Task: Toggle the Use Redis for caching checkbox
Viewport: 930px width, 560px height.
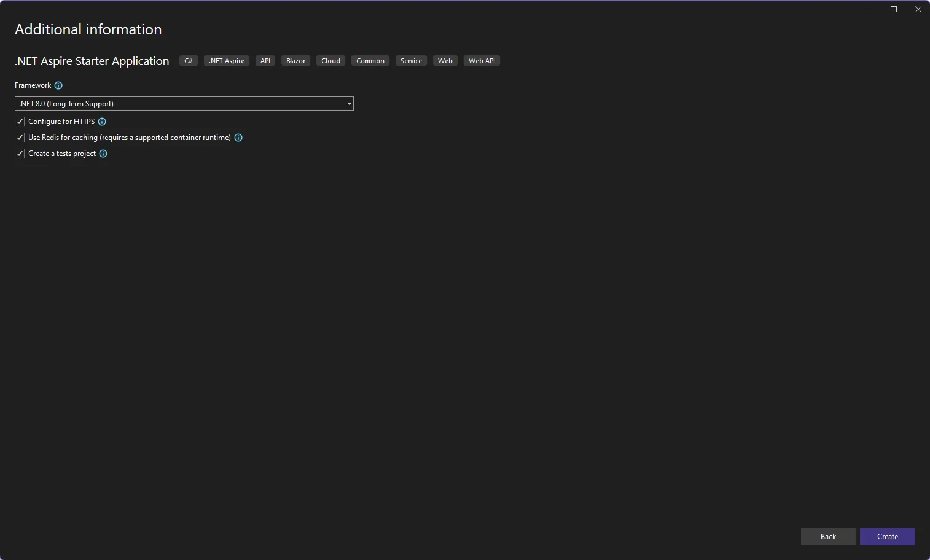Action: 20,138
